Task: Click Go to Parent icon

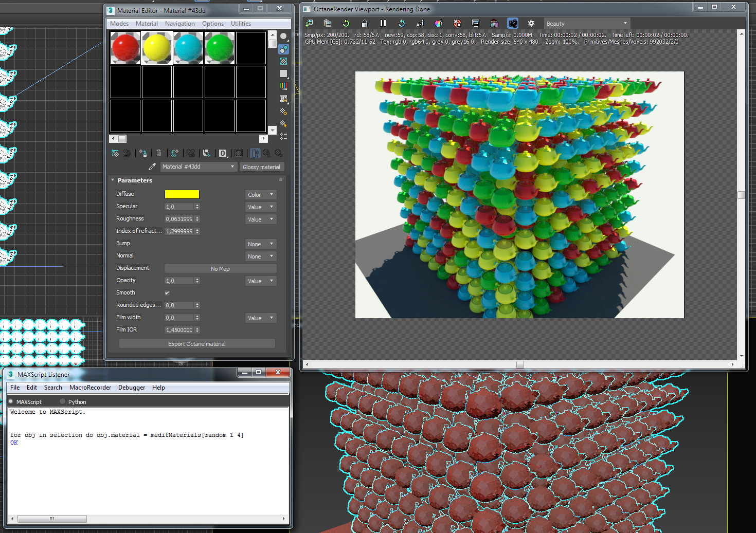Action: click(x=267, y=153)
